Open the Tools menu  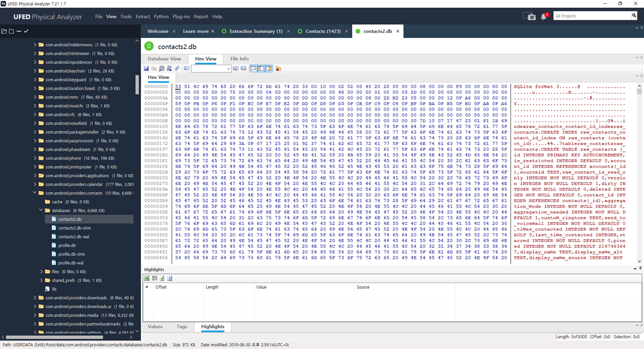[126, 17]
